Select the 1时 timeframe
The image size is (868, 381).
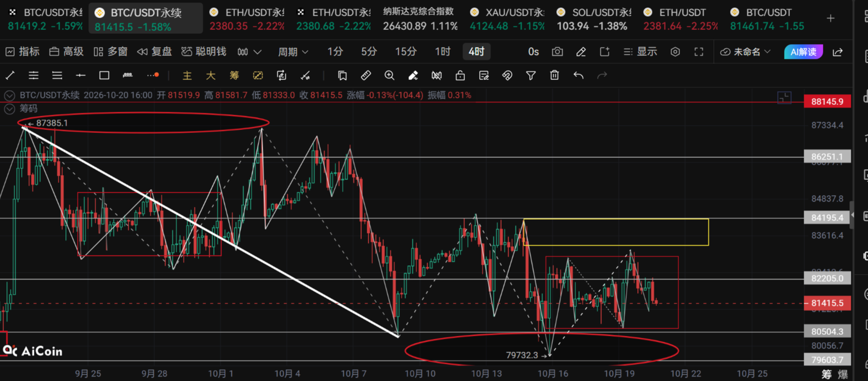tap(443, 52)
